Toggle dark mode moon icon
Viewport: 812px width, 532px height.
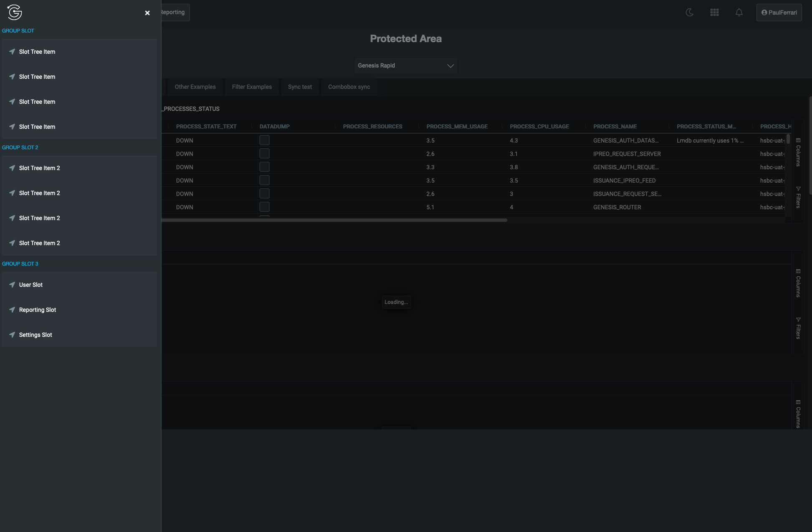point(690,13)
